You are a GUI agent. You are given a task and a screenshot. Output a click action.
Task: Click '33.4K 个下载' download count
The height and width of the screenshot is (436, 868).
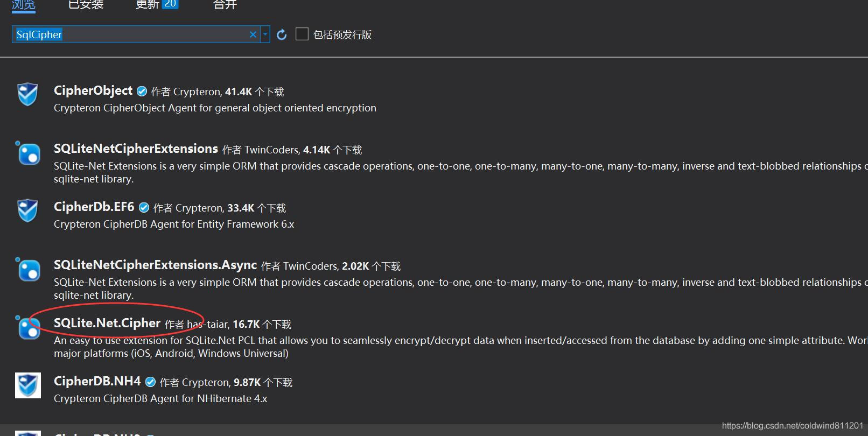(257, 208)
